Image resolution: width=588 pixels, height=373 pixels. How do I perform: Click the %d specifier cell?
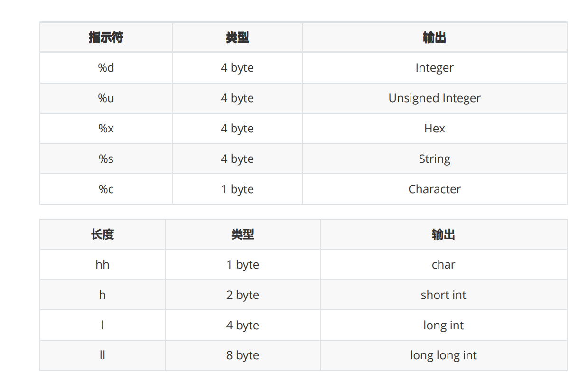(x=106, y=68)
